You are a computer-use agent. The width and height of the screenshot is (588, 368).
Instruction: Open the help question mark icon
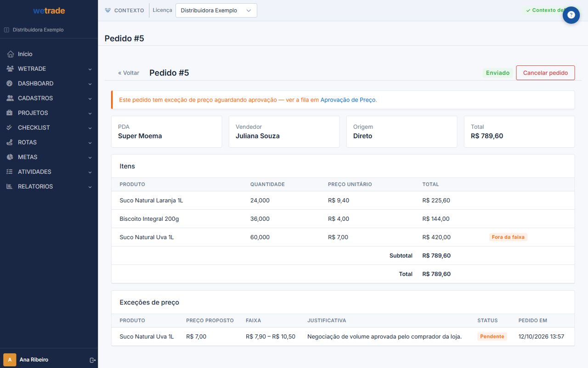(571, 15)
